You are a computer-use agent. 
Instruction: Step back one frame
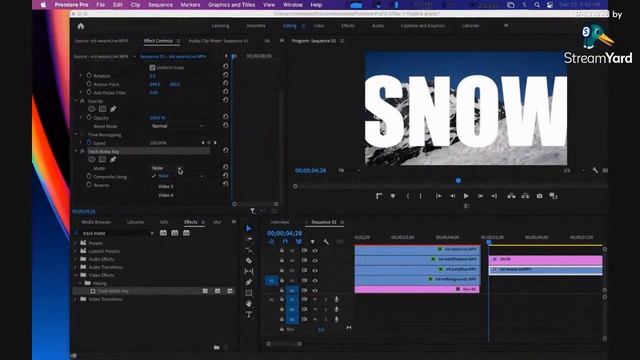(452, 196)
